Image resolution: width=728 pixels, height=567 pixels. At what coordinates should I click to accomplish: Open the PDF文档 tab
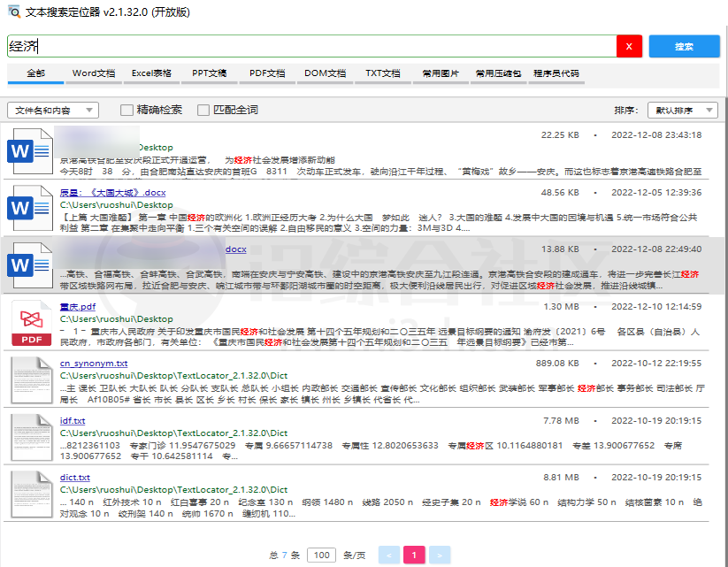(x=267, y=73)
